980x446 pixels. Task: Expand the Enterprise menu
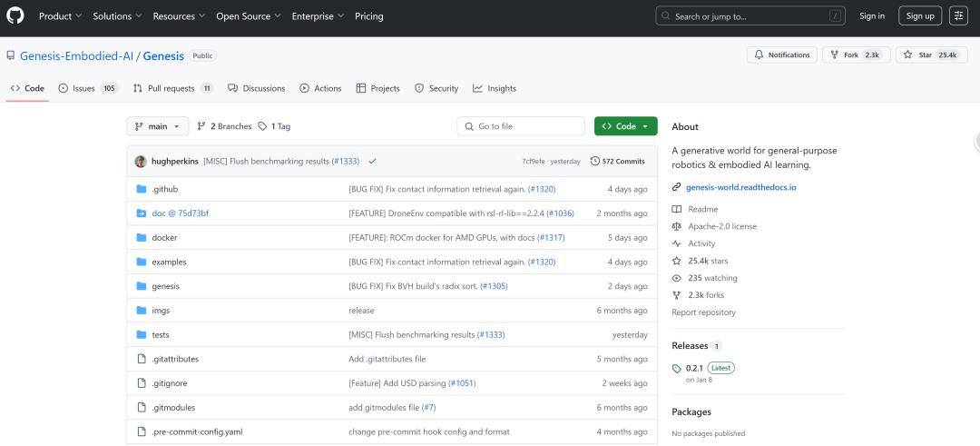(x=318, y=16)
